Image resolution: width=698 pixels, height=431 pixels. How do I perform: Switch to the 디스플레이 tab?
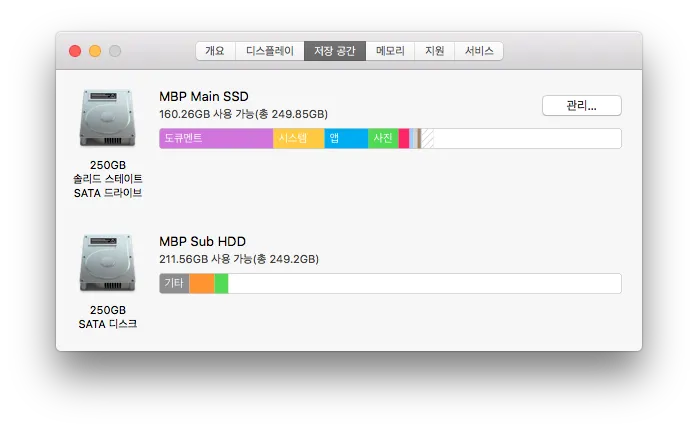click(271, 51)
